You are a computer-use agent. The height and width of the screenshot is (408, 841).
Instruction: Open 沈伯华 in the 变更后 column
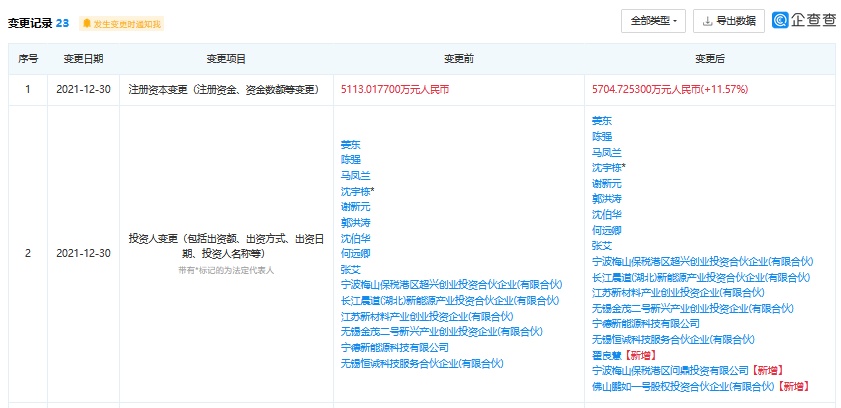(606, 215)
